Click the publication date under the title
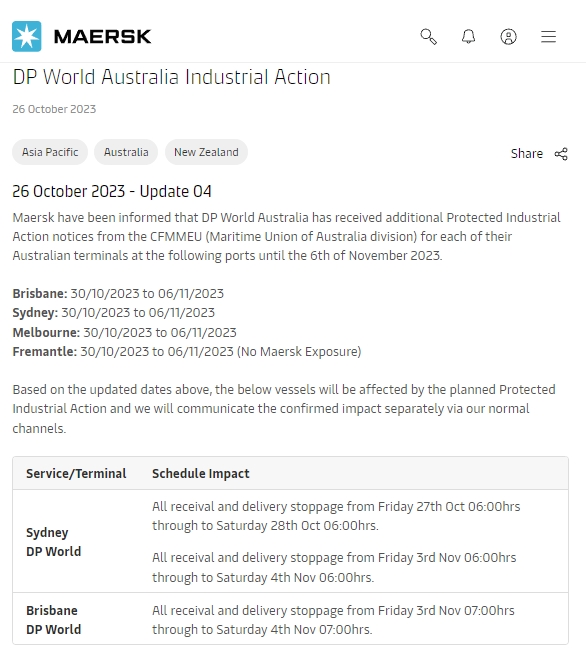586x664 pixels. [x=54, y=109]
